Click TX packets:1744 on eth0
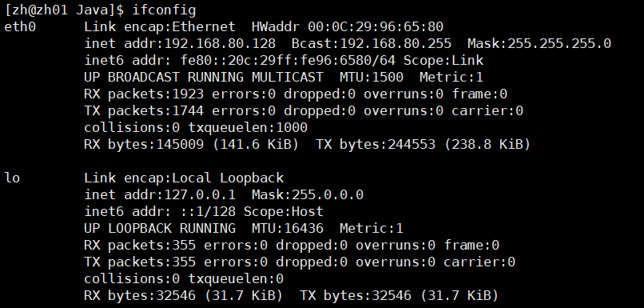The height and width of the screenshot is (308, 644). pos(144,111)
